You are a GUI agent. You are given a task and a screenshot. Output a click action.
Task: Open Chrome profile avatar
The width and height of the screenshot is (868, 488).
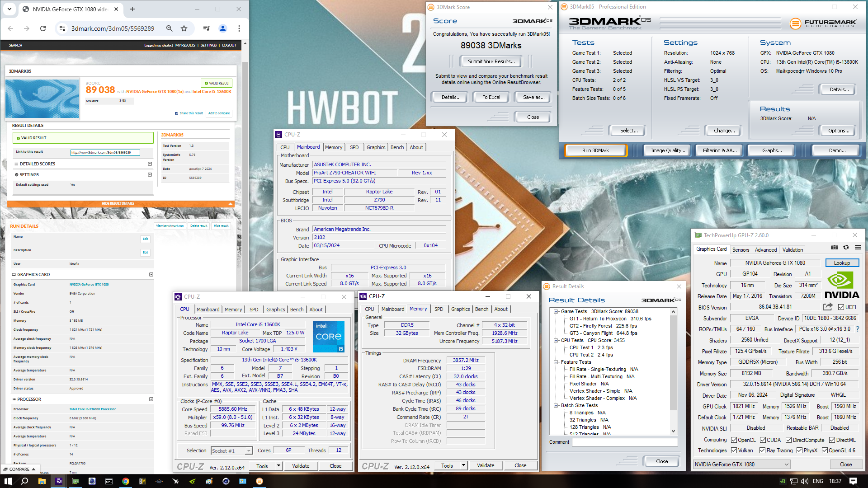coord(223,28)
